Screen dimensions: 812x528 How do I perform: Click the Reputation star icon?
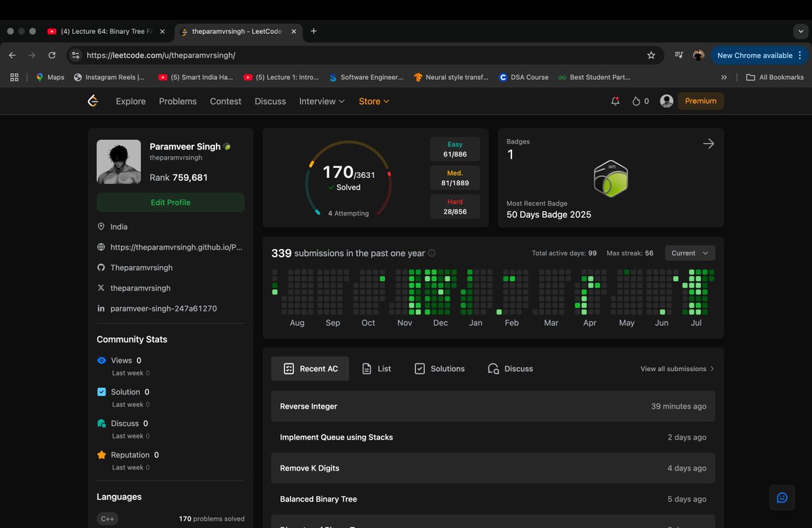pyautogui.click(x=101, y=455)
